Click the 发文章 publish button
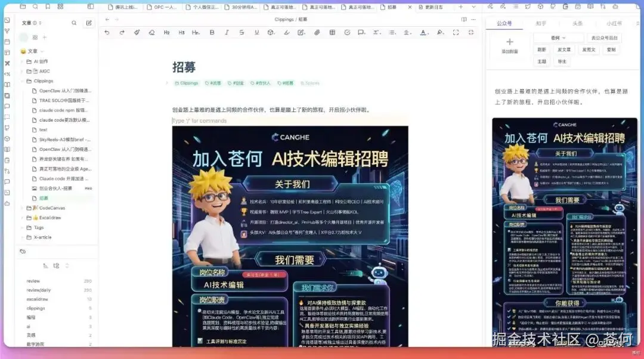This screenshot has width=644, height=359. coord(564,50)
